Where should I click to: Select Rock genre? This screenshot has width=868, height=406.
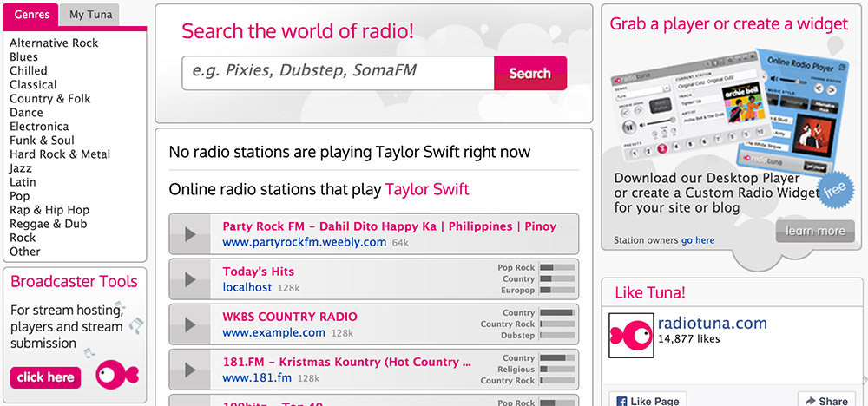pyautogui.click(x=23, y=238)
